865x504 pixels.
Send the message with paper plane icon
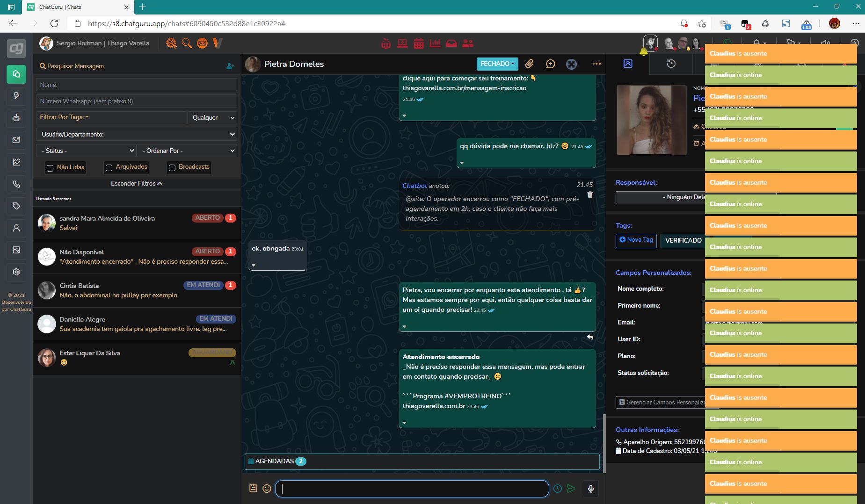571,489
